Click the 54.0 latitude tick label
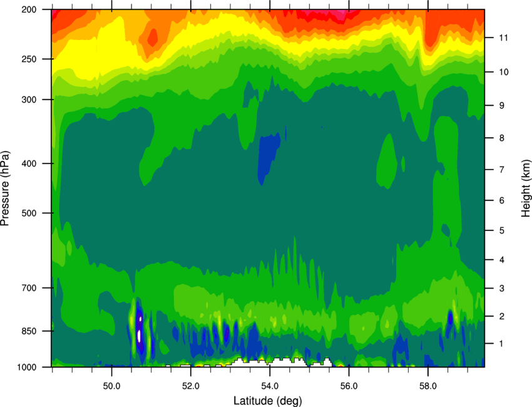This screenshot has width=532, height=407. tap(270, 386)
